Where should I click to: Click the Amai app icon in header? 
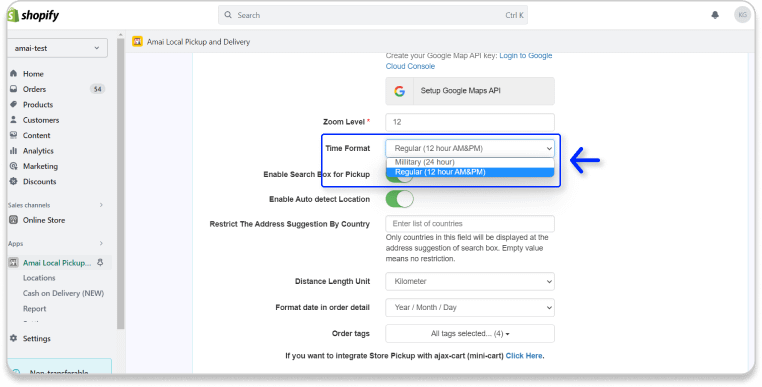[x=138, y=42]
